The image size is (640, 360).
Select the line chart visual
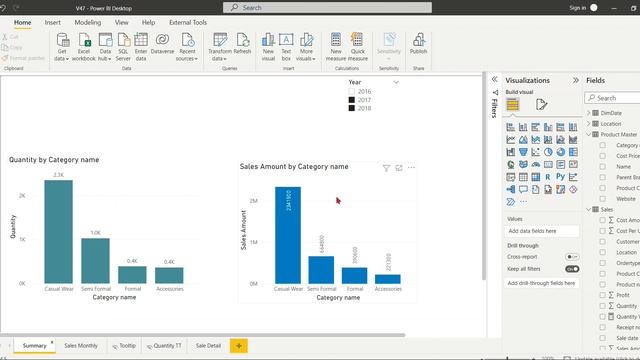pyautogui.click(x=511, y=140)
